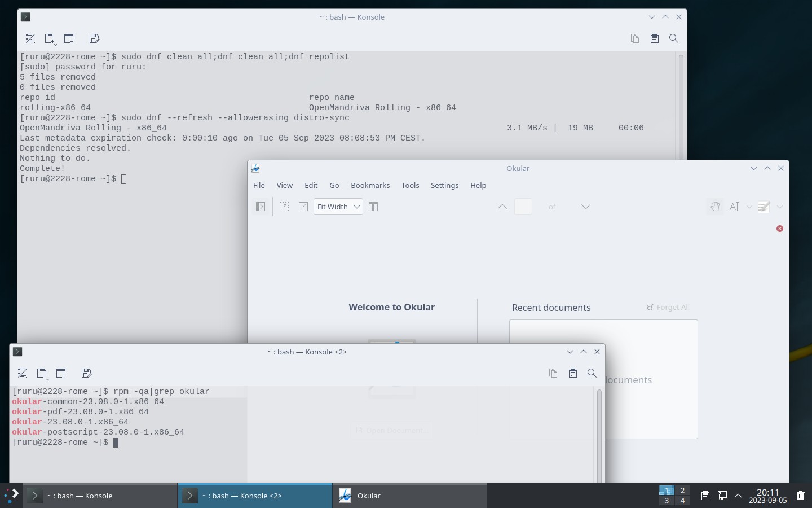This screenshot has height=508, width=812.
Task: Switch to Konsole <2> taskbar entry
Action: click(255, 496)
